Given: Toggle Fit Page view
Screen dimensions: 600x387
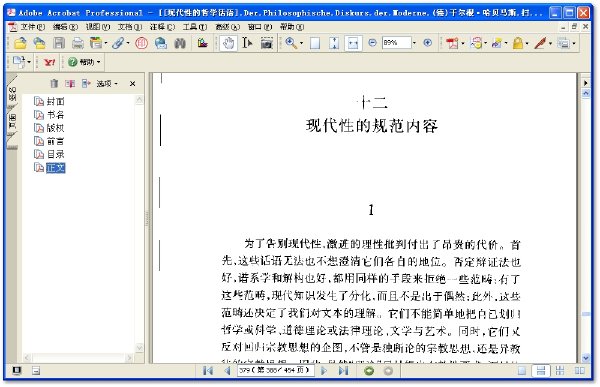Looking at the screenshot, I should click(334, 43).
